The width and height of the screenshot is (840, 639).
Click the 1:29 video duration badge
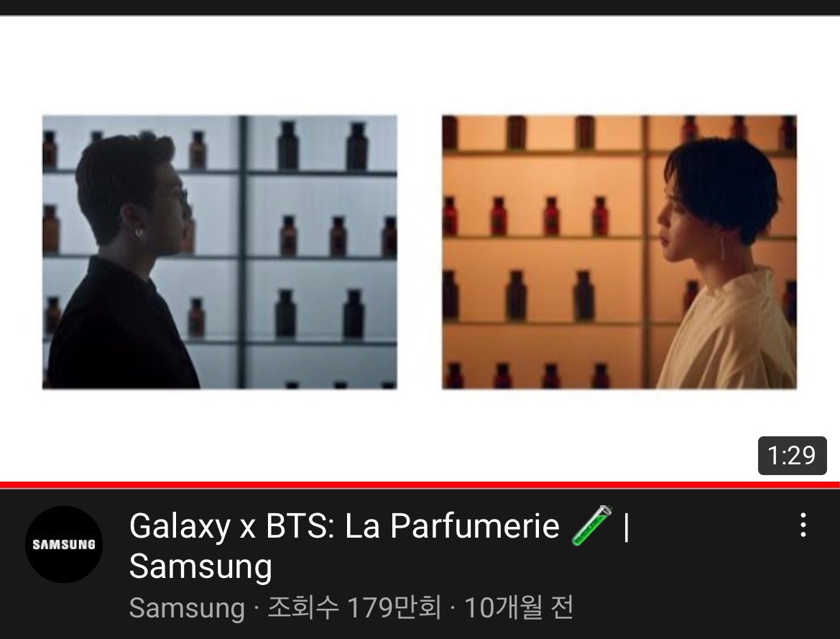pyautogui.click(x=792, y=456)
